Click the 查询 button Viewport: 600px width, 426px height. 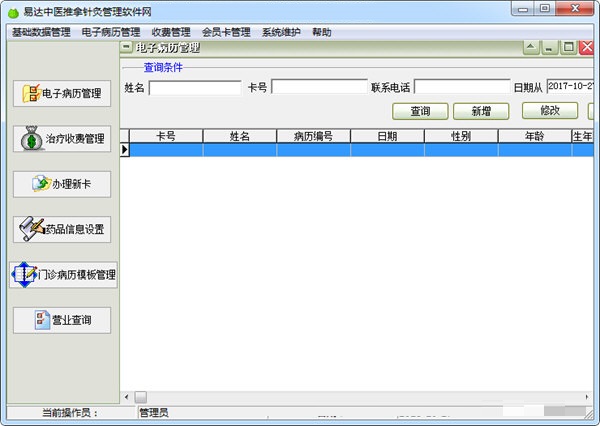pyautogui.click(x=420, y=111)
